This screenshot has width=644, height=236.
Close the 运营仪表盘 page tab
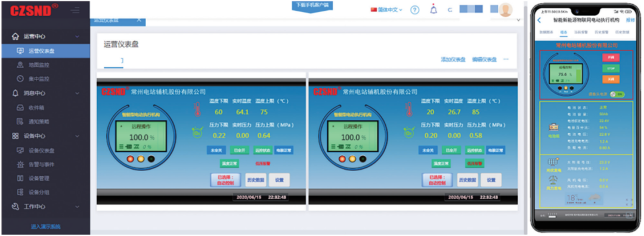coord(138,20)
